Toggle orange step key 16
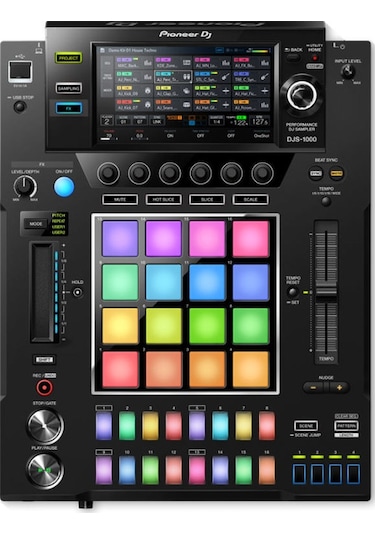375x535 pixels. (x=266, y=470)
